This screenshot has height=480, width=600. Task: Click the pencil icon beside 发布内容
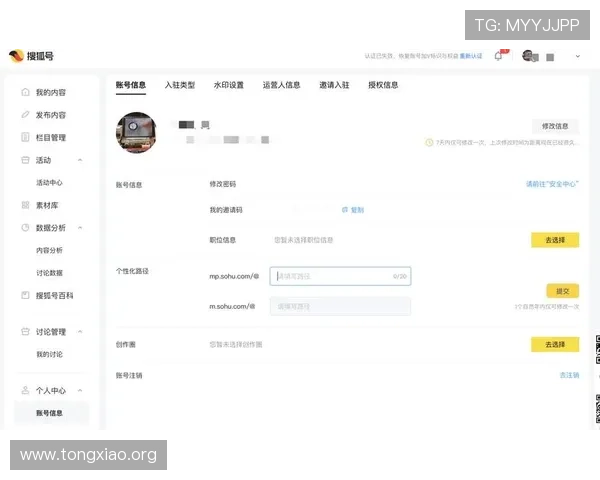pos(25,115)
